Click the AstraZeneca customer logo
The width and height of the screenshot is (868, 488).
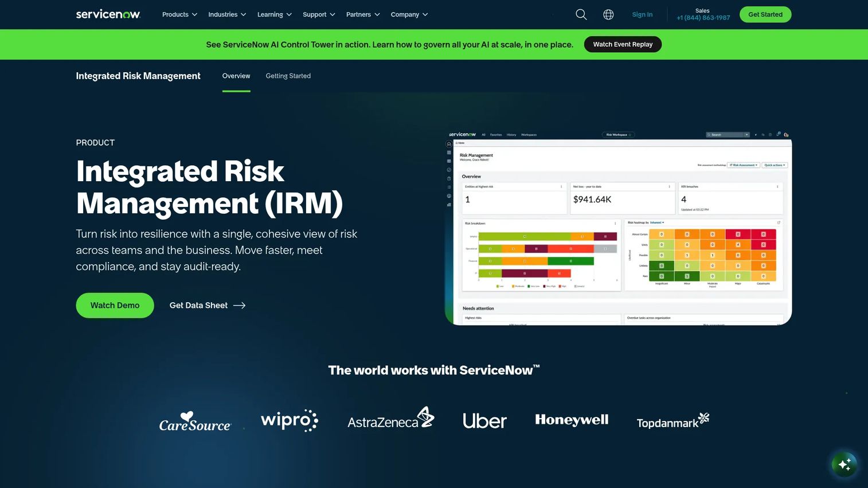pos(391,418)
